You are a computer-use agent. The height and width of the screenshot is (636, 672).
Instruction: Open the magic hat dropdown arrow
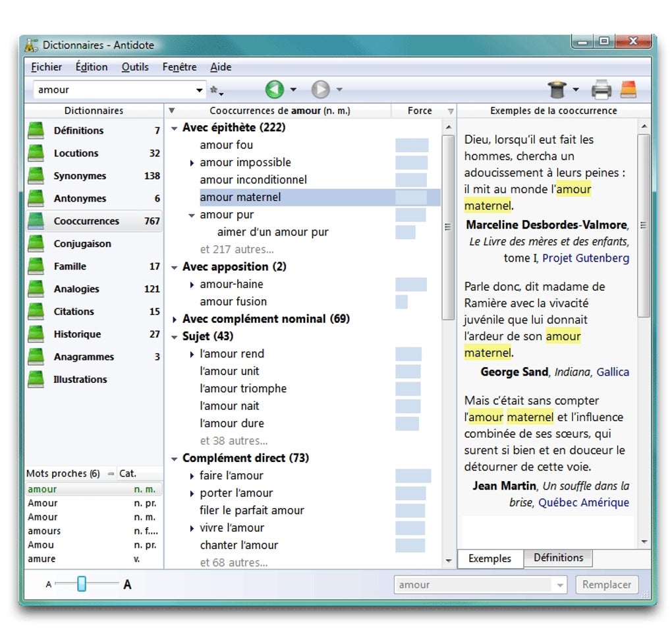(576, 90)
